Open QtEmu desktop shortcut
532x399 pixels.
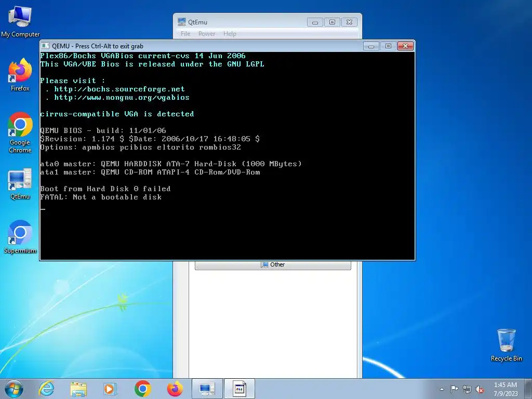20,184
